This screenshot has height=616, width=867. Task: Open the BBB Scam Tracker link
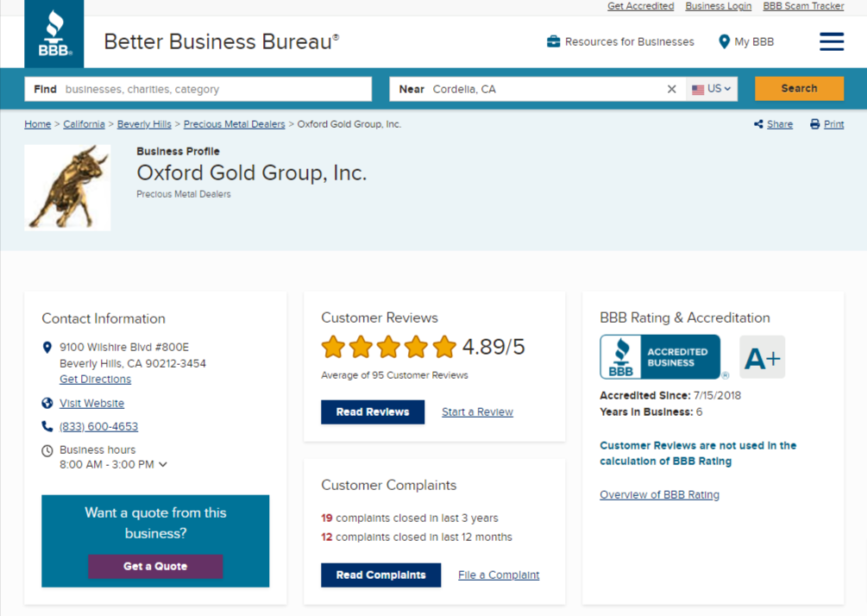point(803,6)
